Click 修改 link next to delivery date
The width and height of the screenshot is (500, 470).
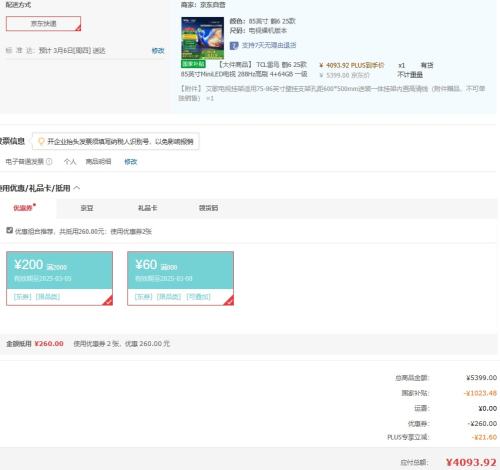click(x=158, y=51)
